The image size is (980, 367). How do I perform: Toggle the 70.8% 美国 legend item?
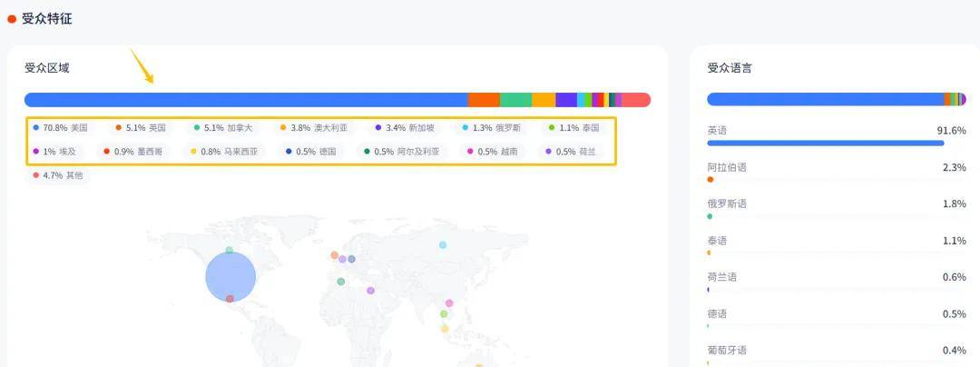(x=60, y=128)
